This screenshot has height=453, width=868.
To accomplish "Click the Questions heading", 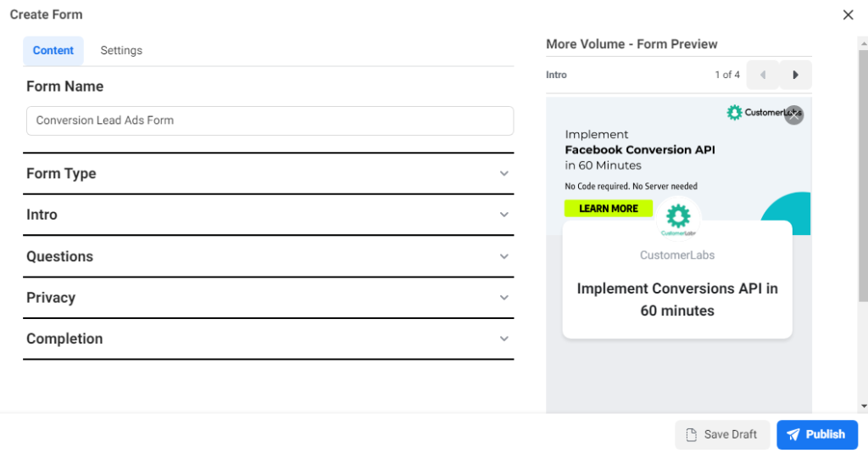I will point(60,256).
